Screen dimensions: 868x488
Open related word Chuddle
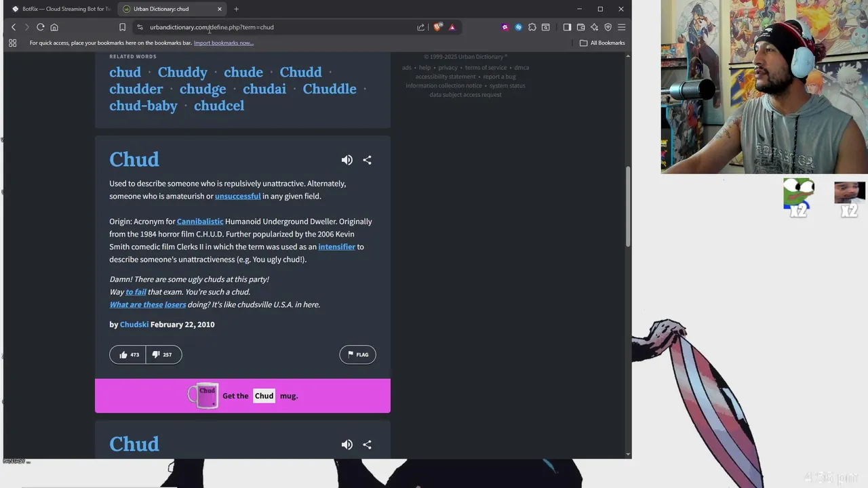(x=330, y=89)
